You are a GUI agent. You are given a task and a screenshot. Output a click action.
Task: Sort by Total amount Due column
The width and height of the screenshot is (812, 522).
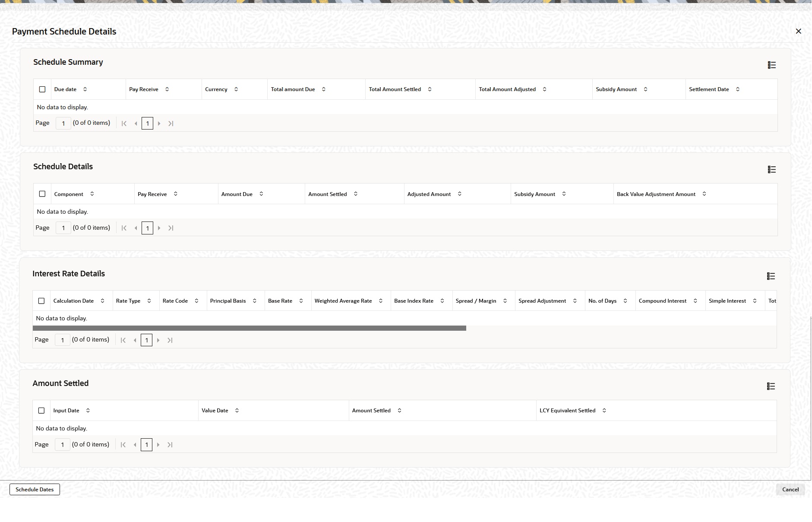[x=324, y=89]
